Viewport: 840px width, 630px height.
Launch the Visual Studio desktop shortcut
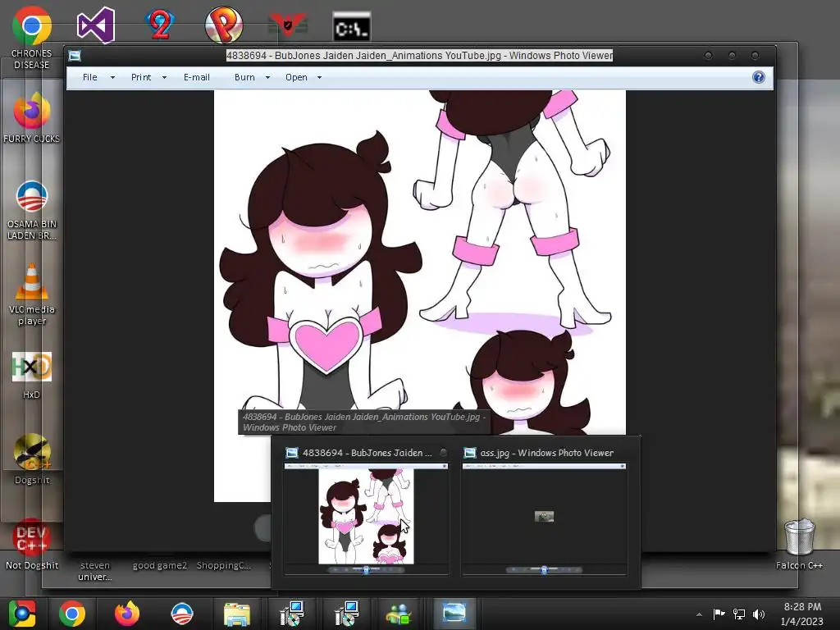[x=96, y=25]
